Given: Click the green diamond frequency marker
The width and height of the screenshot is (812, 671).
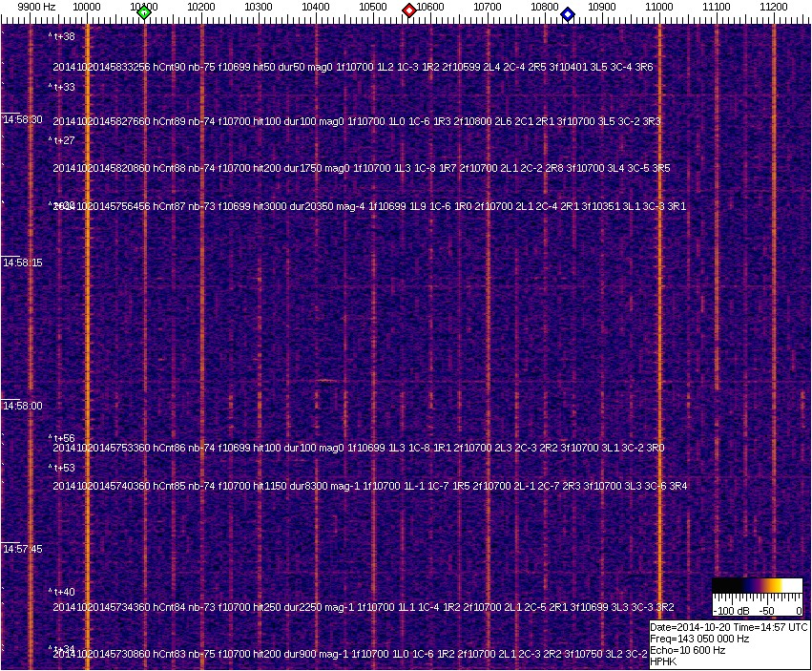Looking at the screenshot, I should (144, 12).
